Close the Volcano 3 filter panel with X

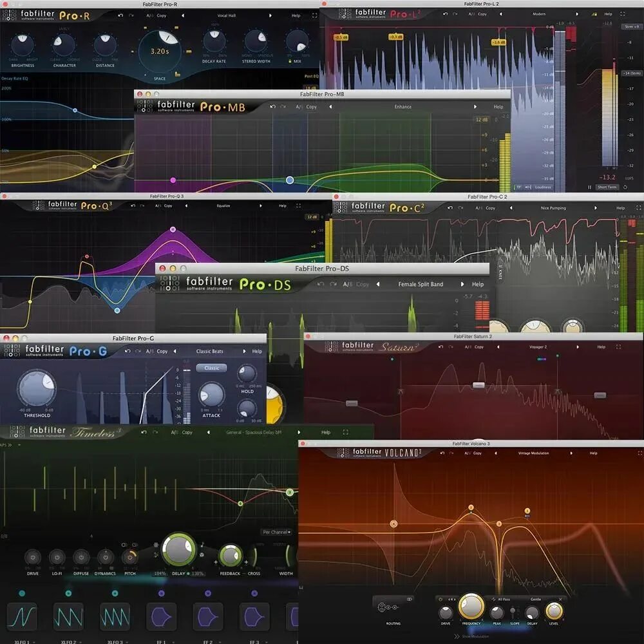pyautogui.click(x=560, y=600)
